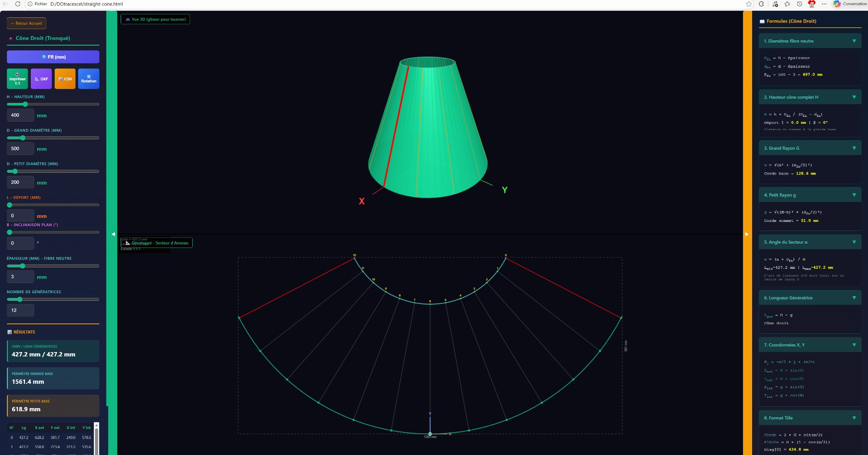Screen dimensions: 868x455
Task: Collapse the left parameters panel arrow
Action: coord(113,234)
